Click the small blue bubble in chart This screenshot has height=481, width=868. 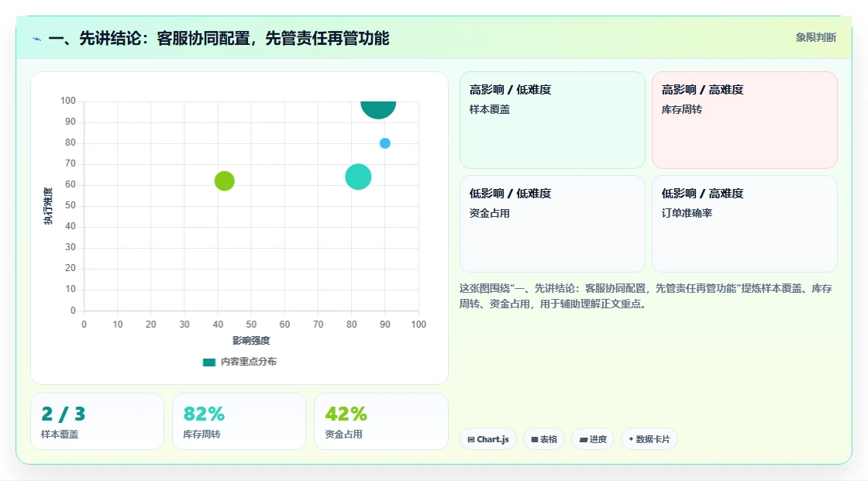[x=384, y=143]
